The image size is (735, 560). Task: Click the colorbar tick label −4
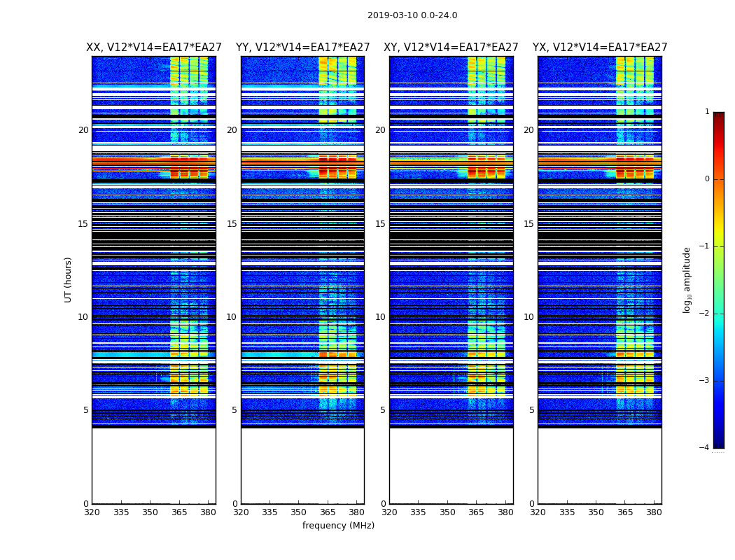click(x=704, y=448)
